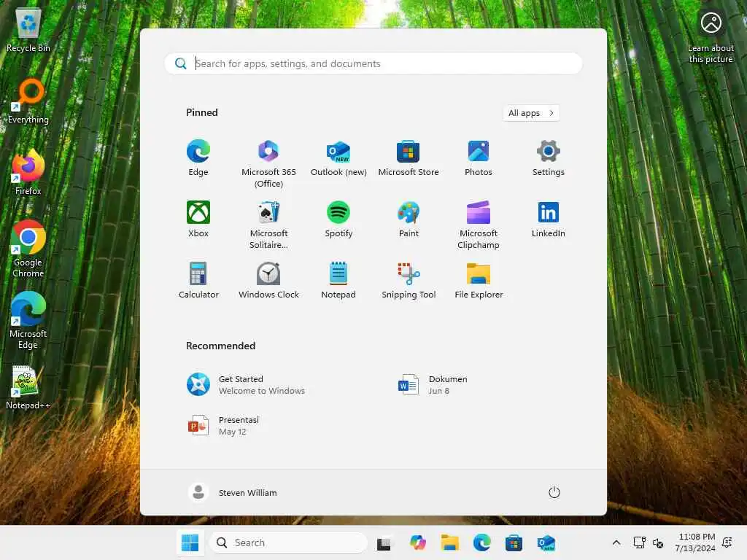Click the Windows Start button on taskbar

coord(190,542)
